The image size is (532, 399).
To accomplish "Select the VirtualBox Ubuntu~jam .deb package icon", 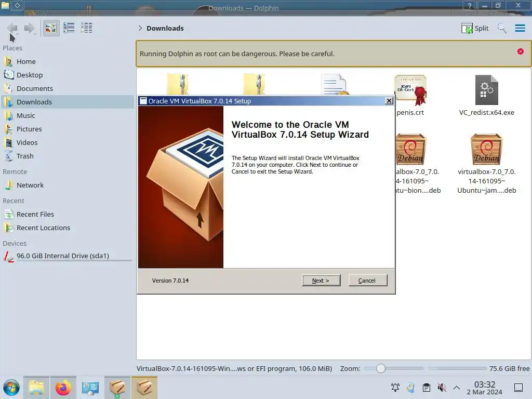I will tap(486, 149).
